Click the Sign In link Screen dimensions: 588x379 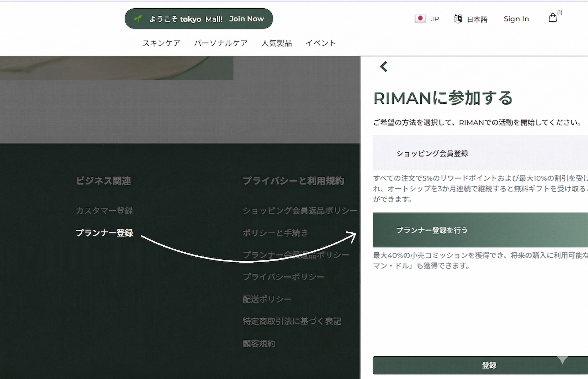pyautogui.click(x=516, y=19)
